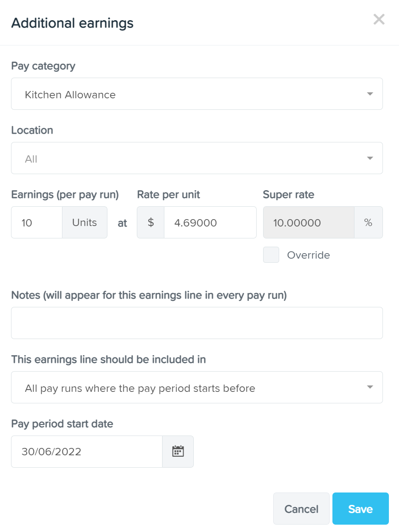This screenshot has width=399, height=532.
Task: Focus the earnings units field showing 10
Action: click(37, 222)
